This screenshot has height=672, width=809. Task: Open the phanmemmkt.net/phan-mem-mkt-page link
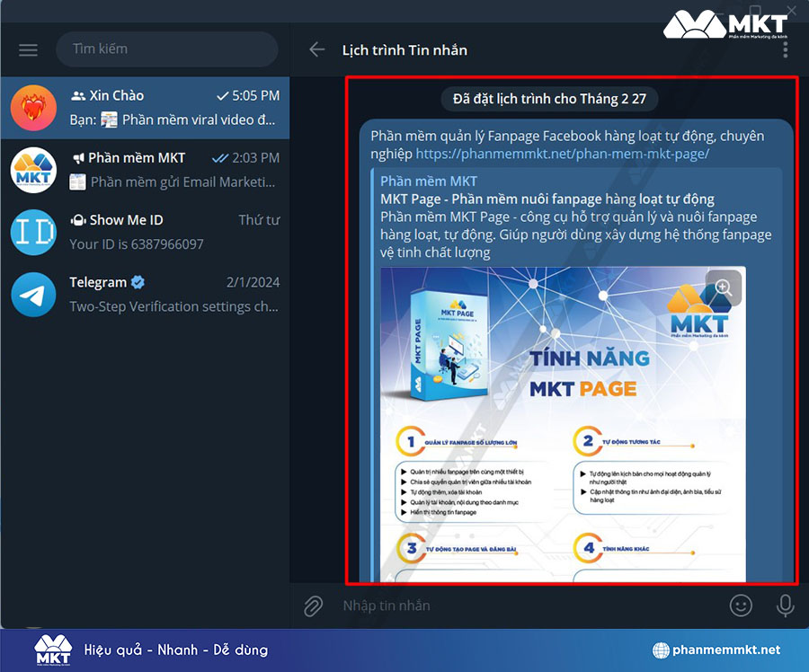tap(563, 154)
